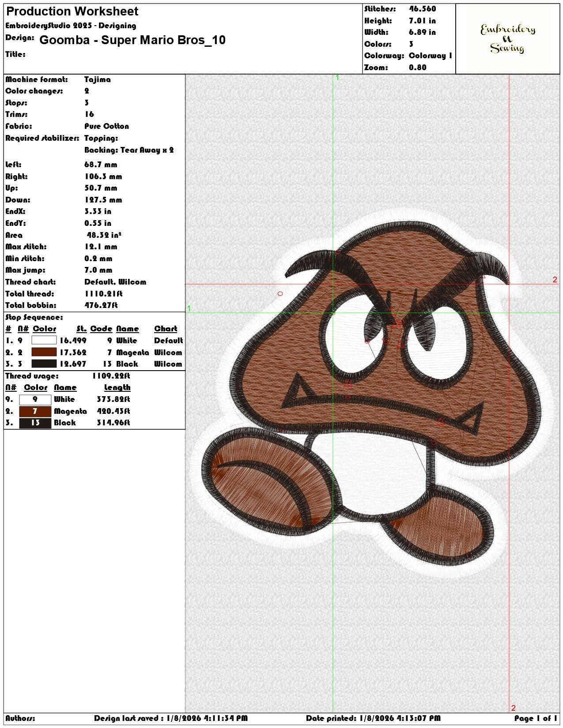Click Trims value 16
The width and height of the screenshot is (563, 728).
89,114
